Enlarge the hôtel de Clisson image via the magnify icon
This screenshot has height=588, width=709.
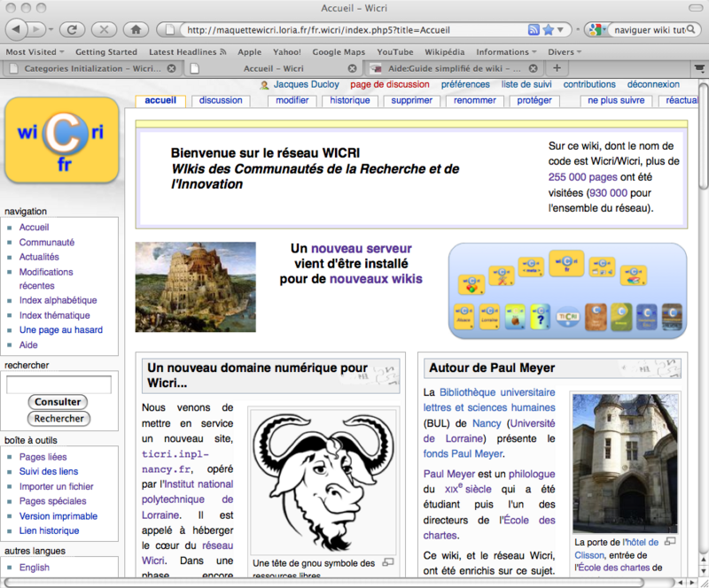(x=670, y=541)
